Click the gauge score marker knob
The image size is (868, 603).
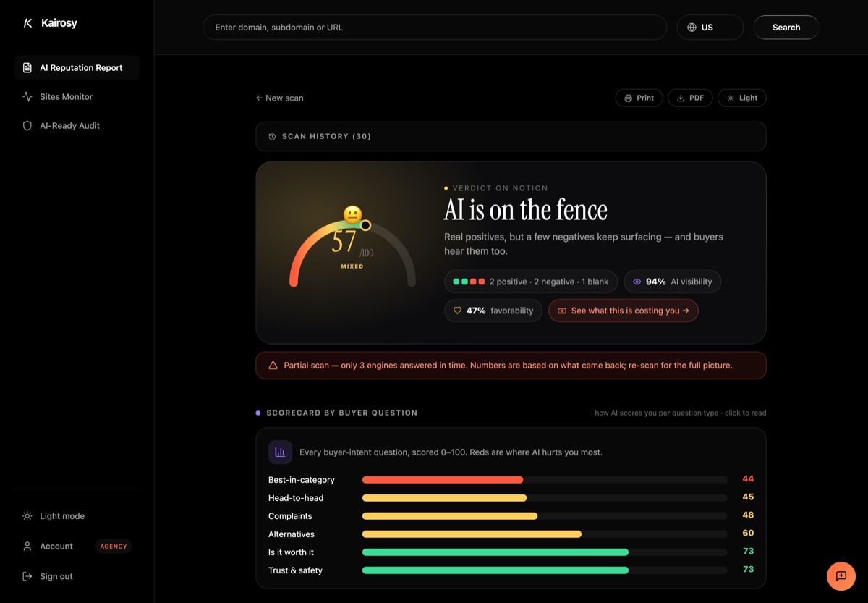(x=366, y=225)
